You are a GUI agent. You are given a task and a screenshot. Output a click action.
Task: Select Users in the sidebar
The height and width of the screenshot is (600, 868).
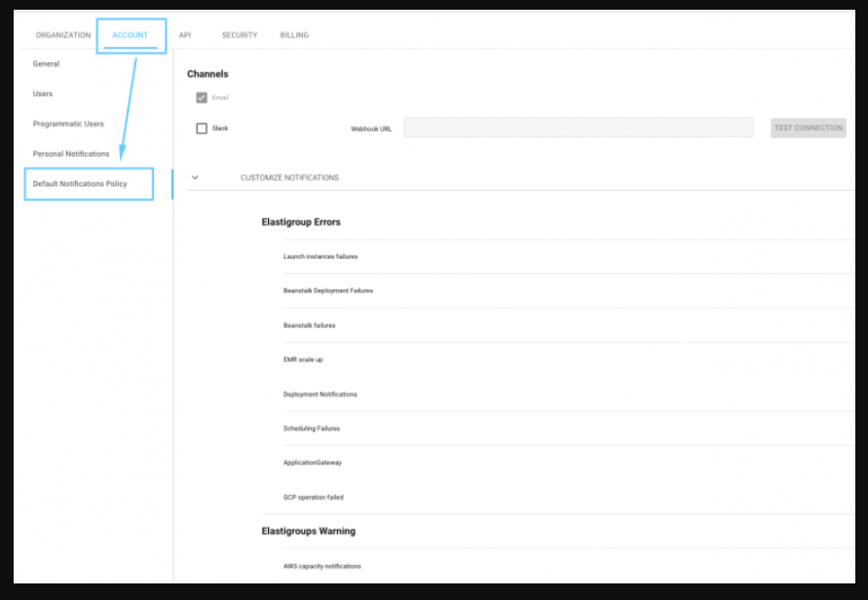click(x=43, y=94)
